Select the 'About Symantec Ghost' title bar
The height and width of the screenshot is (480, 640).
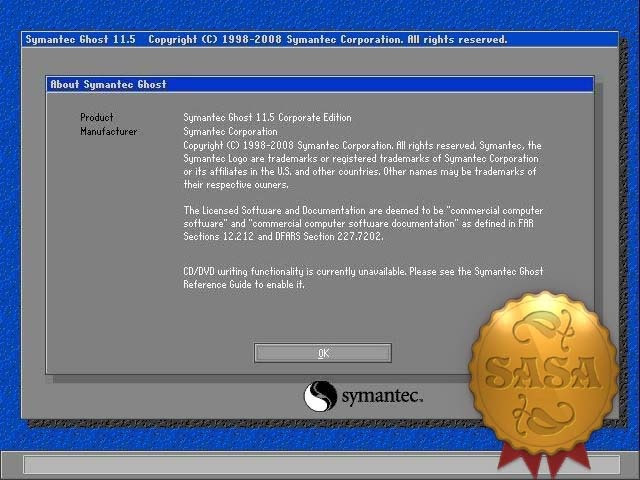(320, 84)
